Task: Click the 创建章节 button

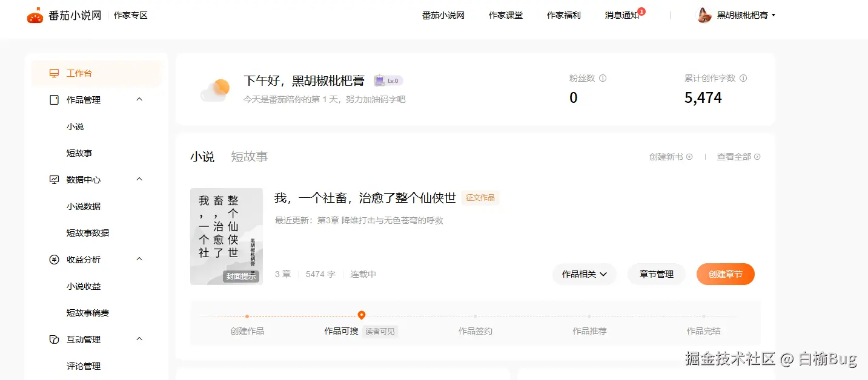Action: click(725, 274)
